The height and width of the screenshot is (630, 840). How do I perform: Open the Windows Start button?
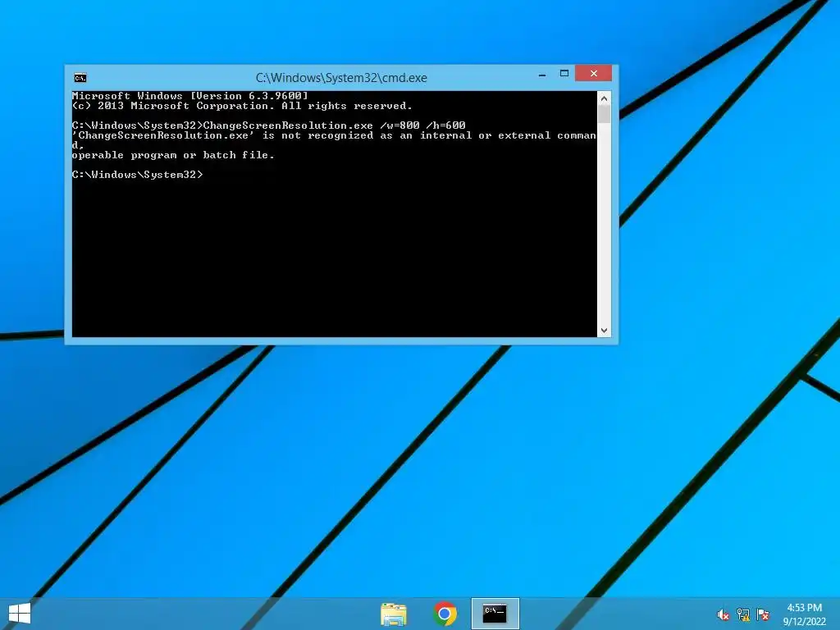coord(20,614)
